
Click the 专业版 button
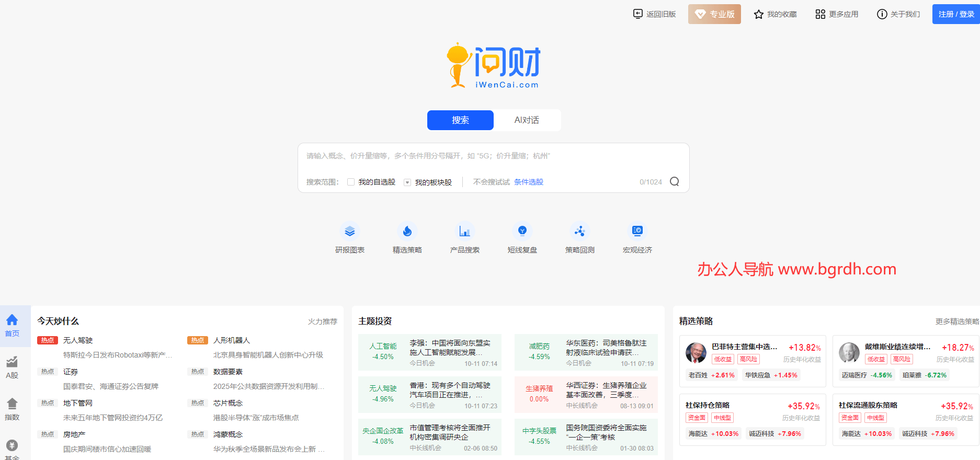pos(714,14)
